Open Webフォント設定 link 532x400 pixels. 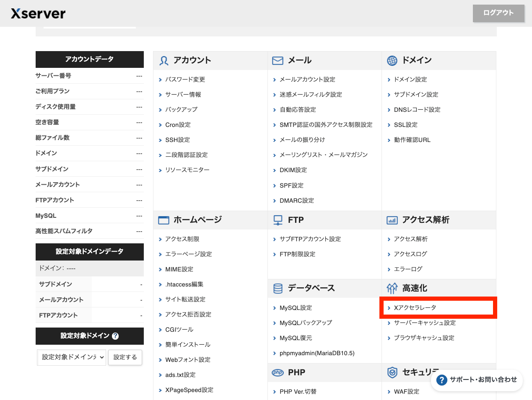tap(187, 359)
